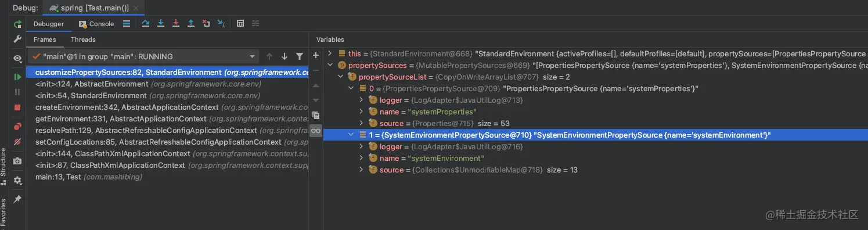Collapse the propertySources node
The image size is (868, 230).
pyautogui.click(x=330, y=65)
